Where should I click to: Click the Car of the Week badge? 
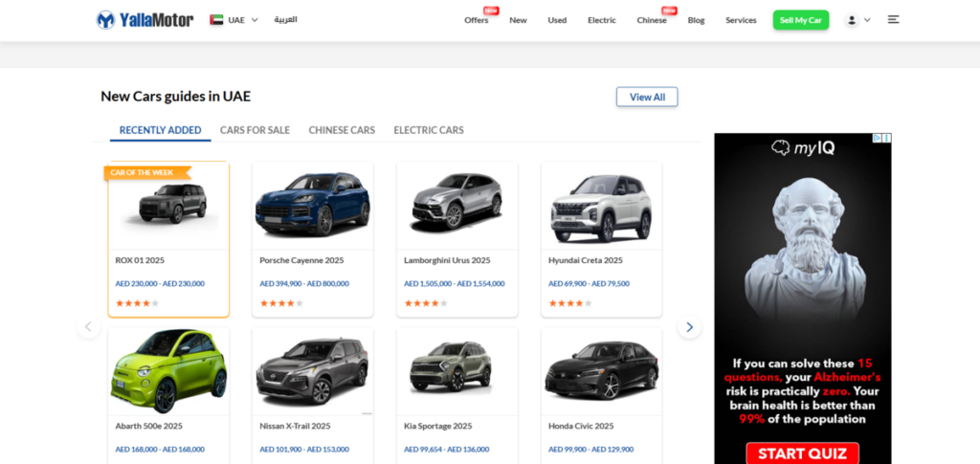[147, 173]
